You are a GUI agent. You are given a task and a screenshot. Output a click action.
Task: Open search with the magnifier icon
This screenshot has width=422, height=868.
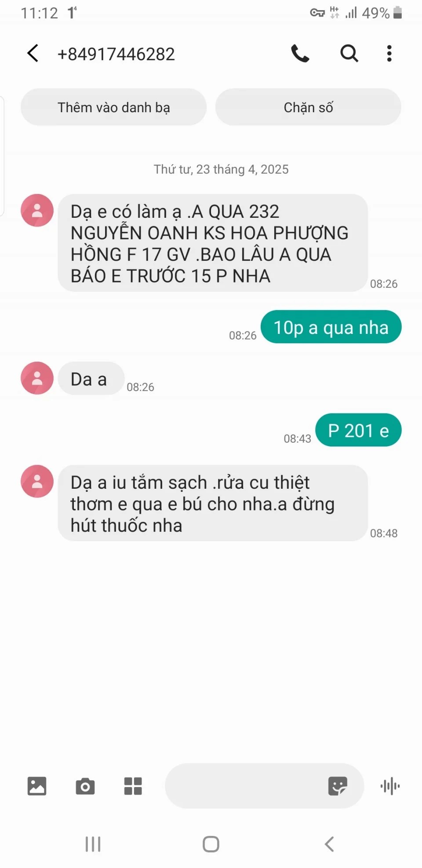(x=349, y=54)
